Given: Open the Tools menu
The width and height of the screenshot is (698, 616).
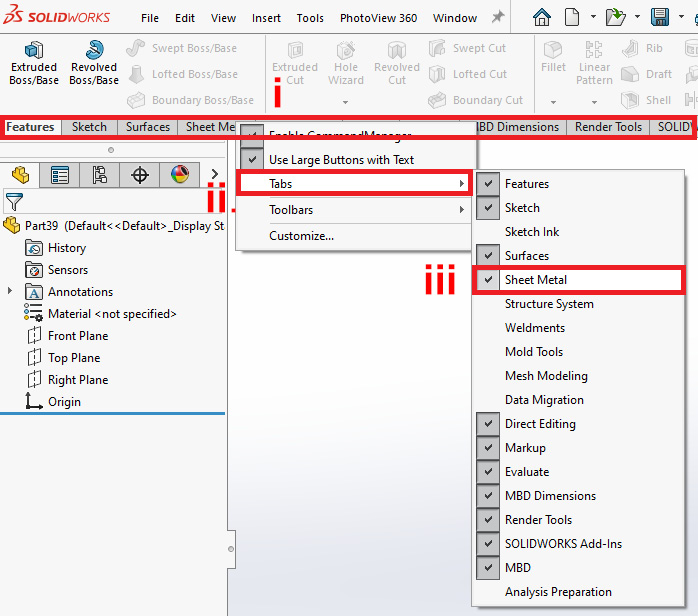Looking at the screenshot, I should click(310, 18).
